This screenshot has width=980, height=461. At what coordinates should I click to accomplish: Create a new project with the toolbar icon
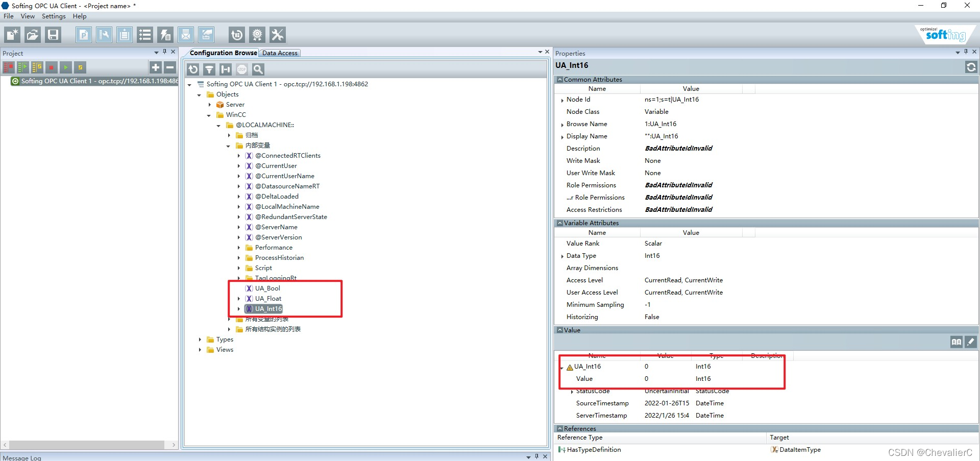[12, 35]
